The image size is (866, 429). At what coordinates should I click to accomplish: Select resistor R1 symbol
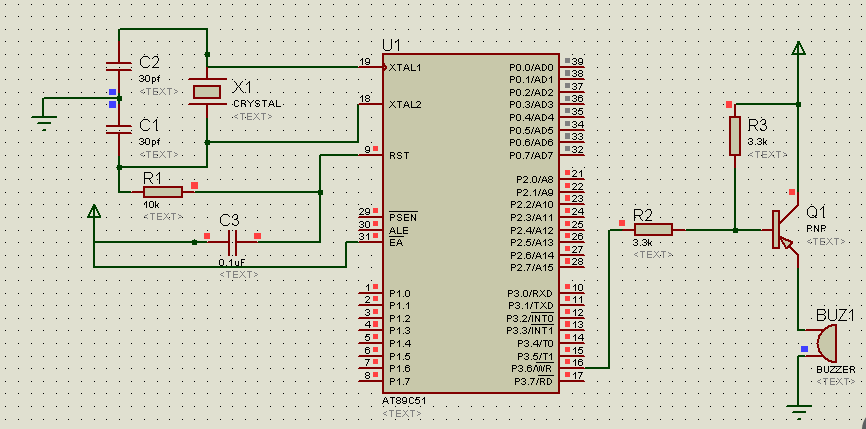pyautogui.click(x=162, y=192)
